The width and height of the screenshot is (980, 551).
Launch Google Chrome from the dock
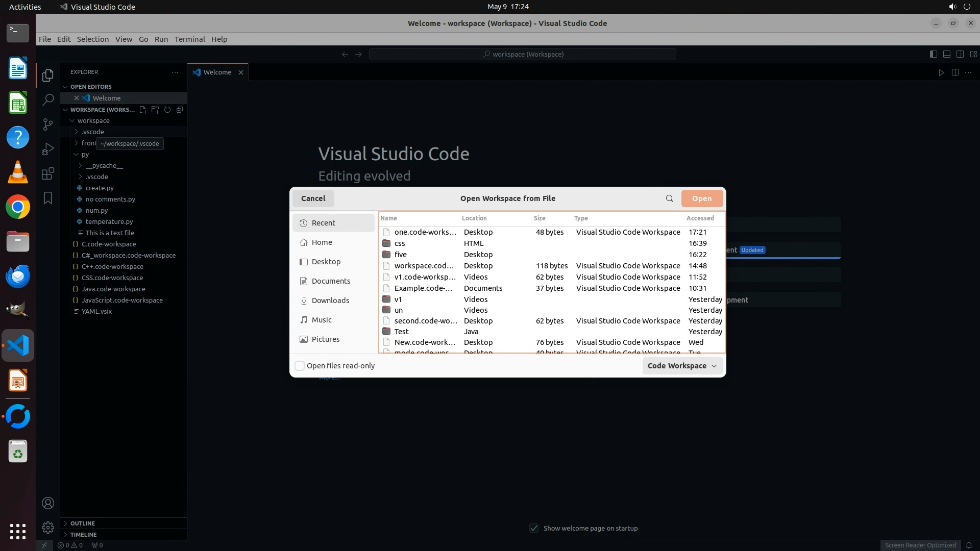tap(18, 207)
